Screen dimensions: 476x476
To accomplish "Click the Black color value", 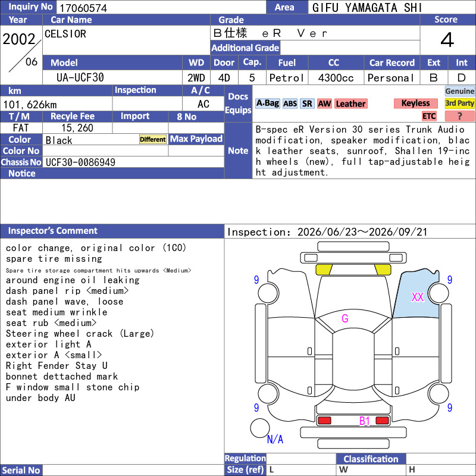I will [59, 140].
